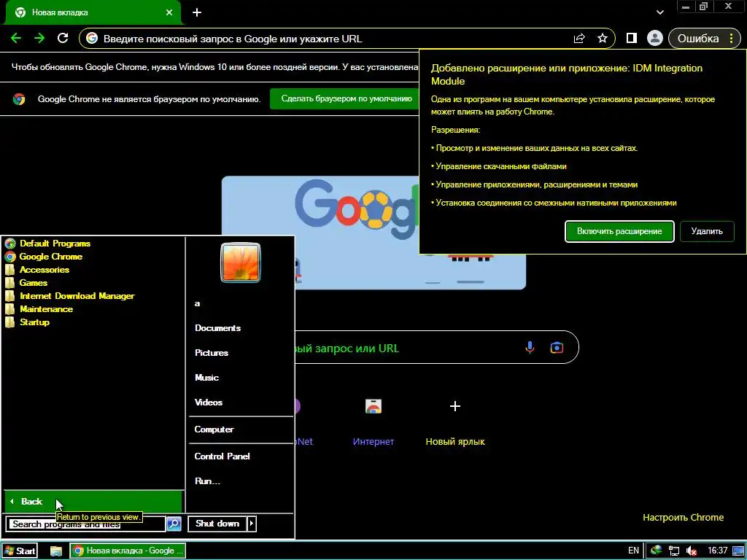The height and width of the screenshot is (560, 747).
Task: Click Сделать браузером по умолчанию button
Action: [x=347, y=98]
